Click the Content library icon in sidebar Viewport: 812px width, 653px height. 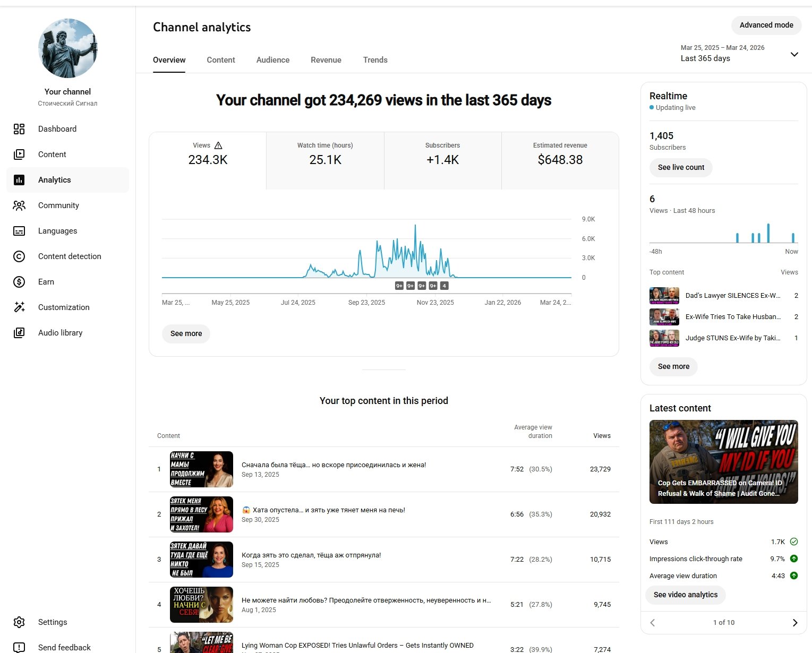pos(19,154)
